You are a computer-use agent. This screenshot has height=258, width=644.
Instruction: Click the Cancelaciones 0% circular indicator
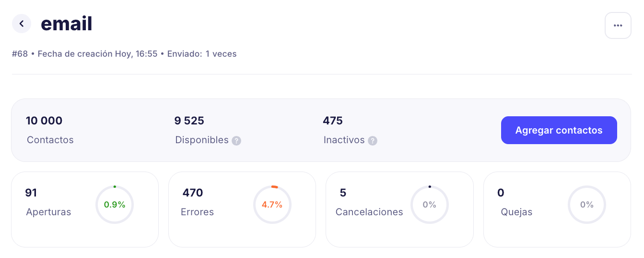click(429, 205)
